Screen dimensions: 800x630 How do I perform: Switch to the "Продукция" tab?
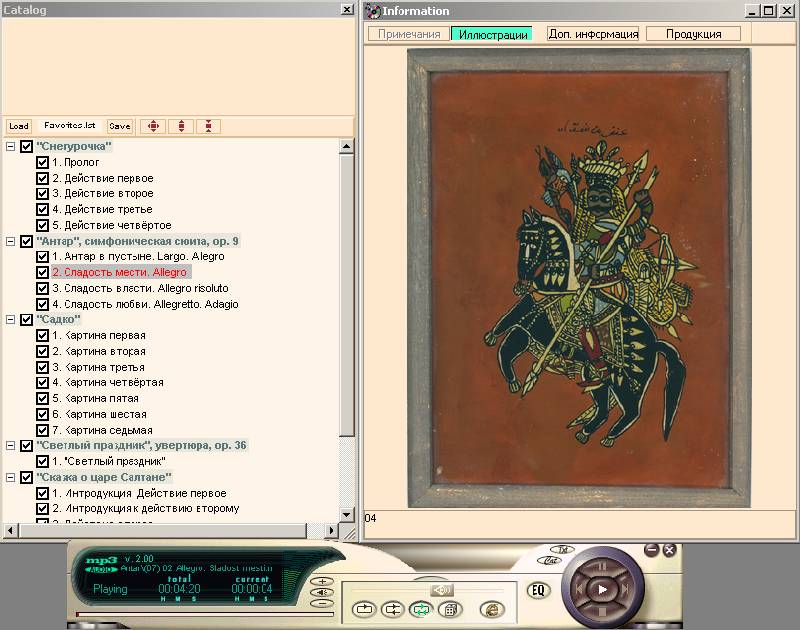pos(693,34)
